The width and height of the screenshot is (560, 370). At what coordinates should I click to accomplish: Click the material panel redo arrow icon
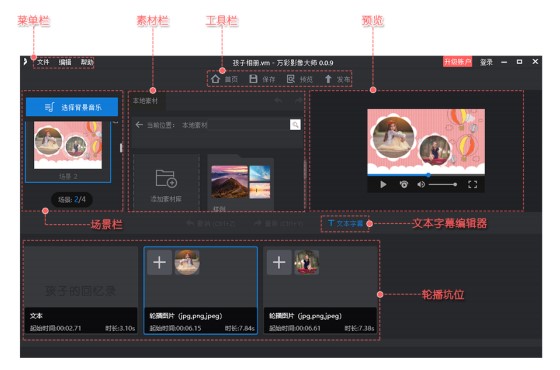coord(298,101)
